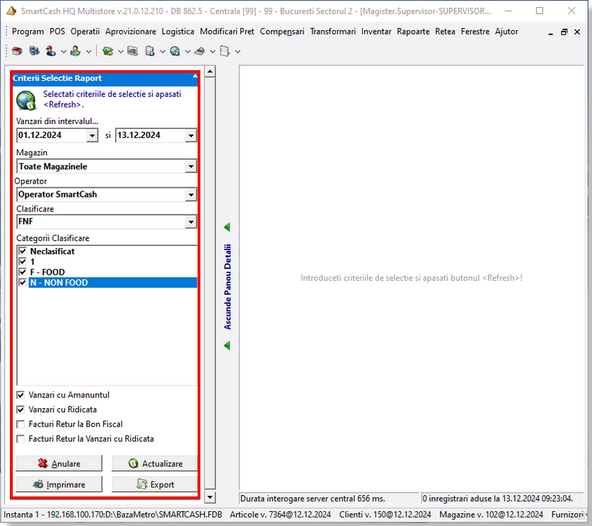
Task: Open the Aprovizionare menu
Action: [131, 32]
